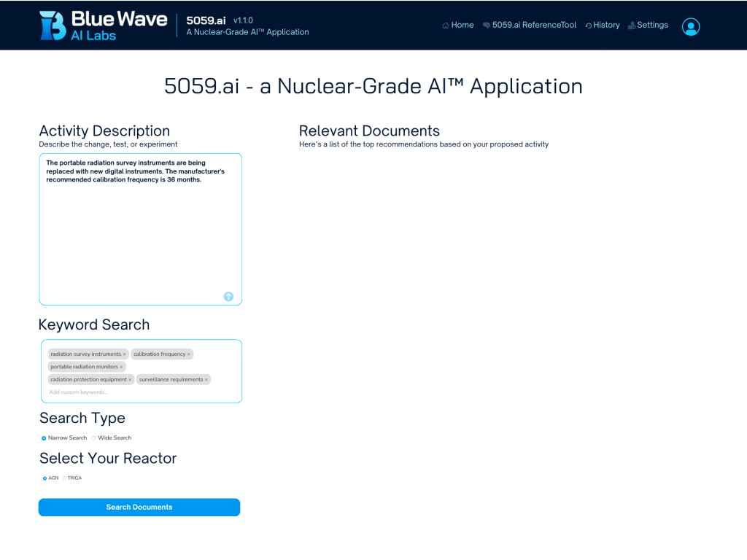Open the 5059.ai ReferenceTool page
The height and width of the screenshot is (560, 747).
(530, 26)
